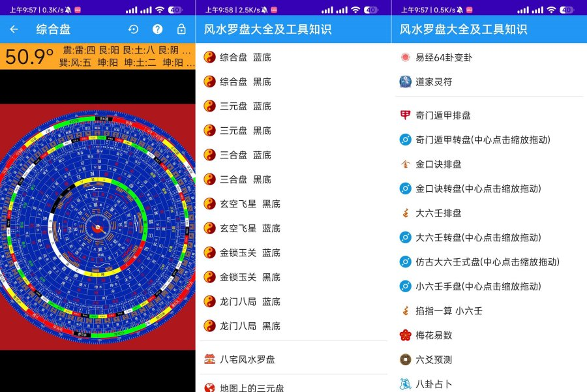Tap the yin-yang icon beside 三合盘 黑底
Image resolution: width=587 pixels, height=392 pixels.
(209, 179)
